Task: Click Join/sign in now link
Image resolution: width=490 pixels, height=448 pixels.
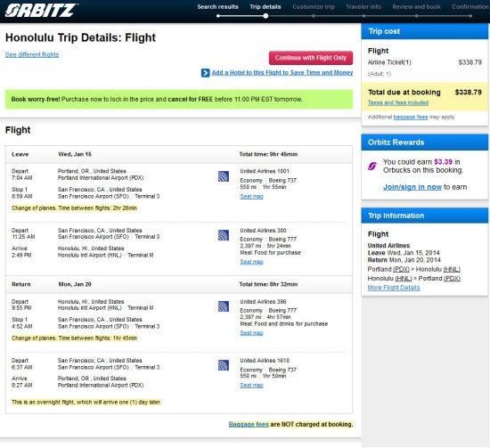Action: (412, 187)
